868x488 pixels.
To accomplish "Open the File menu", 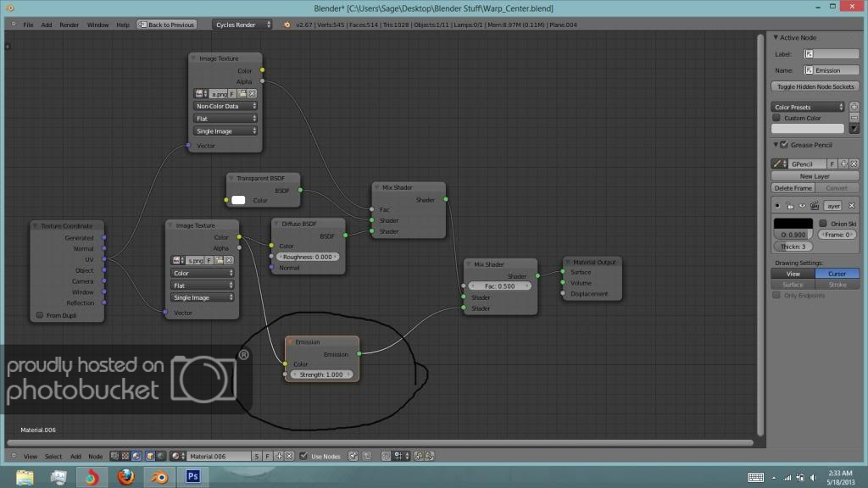I will pyautogui.click(x=28, y=25).
